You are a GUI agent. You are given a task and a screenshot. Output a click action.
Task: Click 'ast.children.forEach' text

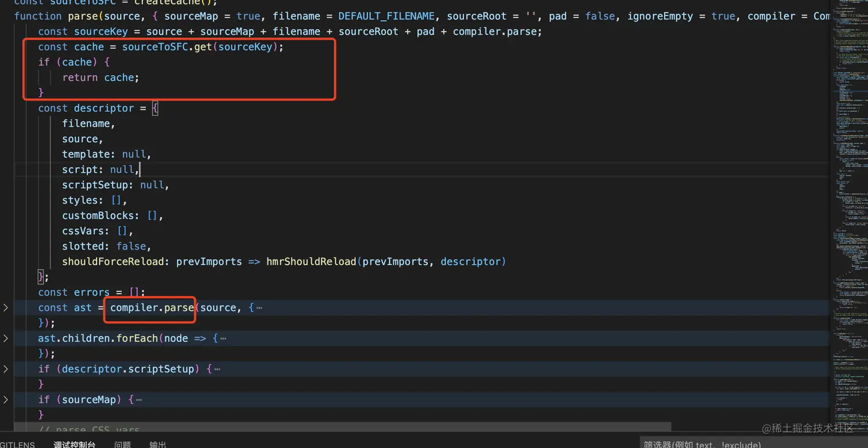click(x=98, y=338)
